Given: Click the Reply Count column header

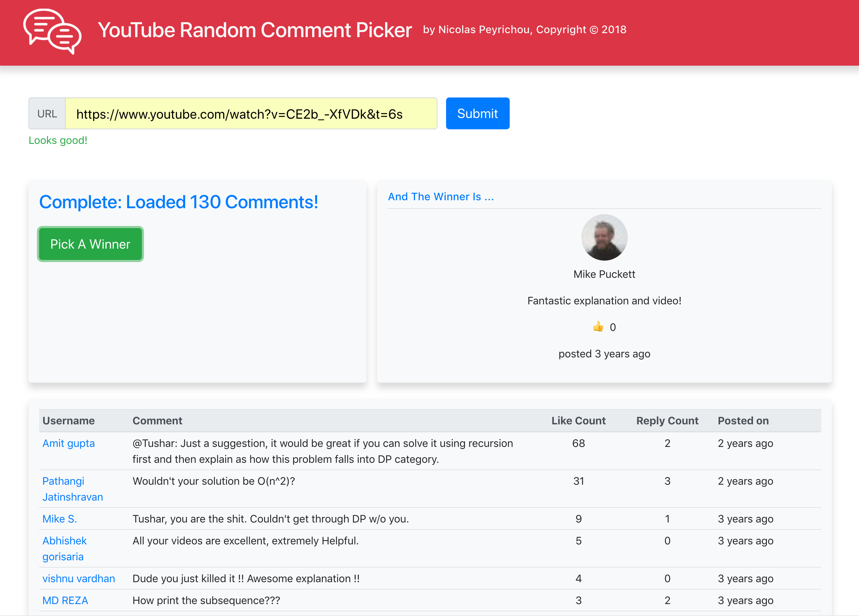Looking at the screenshot, I should coord(667,420).
